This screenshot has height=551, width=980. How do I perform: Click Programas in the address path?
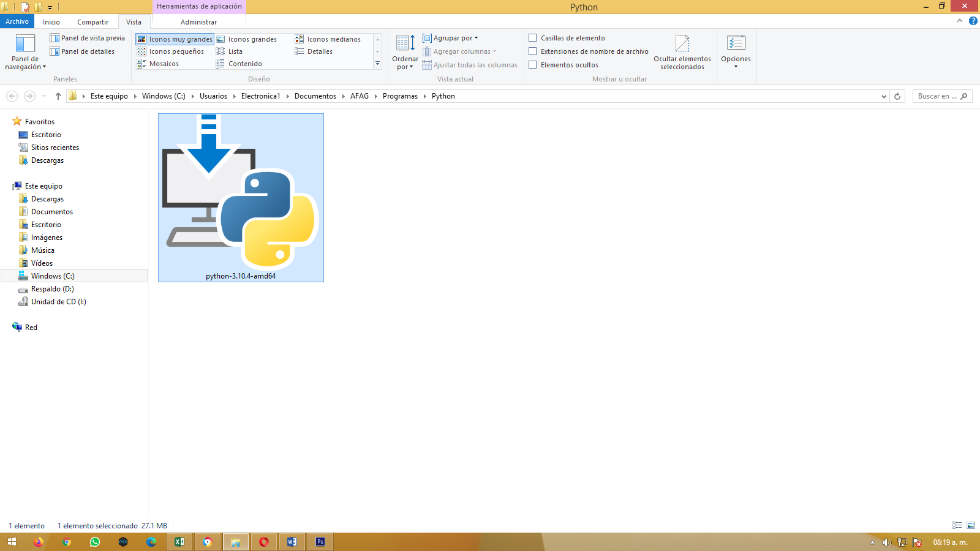(400, 96)
